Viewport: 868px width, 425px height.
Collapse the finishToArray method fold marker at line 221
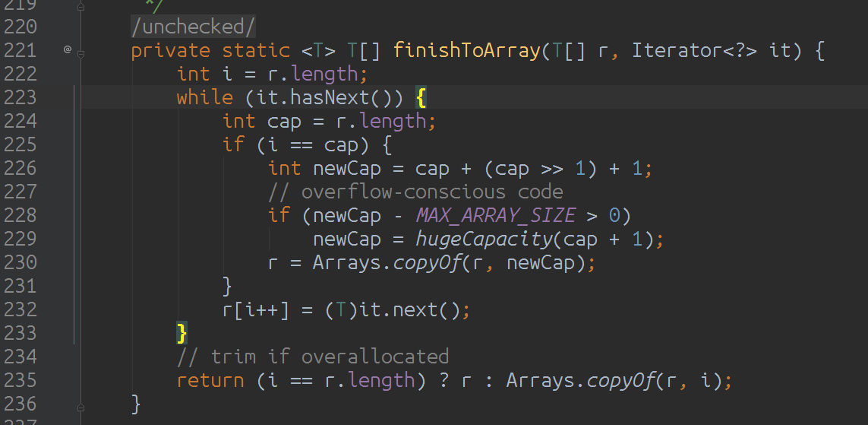coord(80,54)
